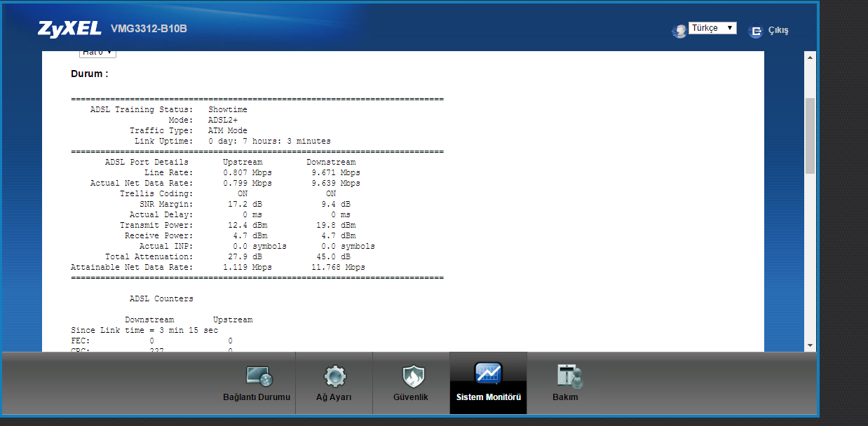Click the Çıkış logout link
The image size is (868, 426).
coord(778,31)
